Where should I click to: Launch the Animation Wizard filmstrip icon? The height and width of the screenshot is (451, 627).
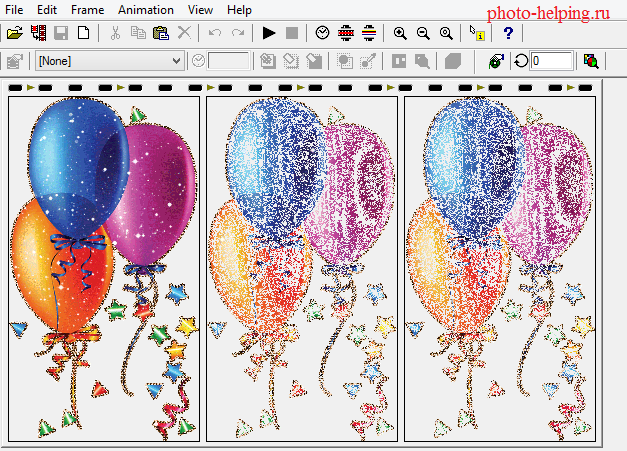[x=38, y=33]
